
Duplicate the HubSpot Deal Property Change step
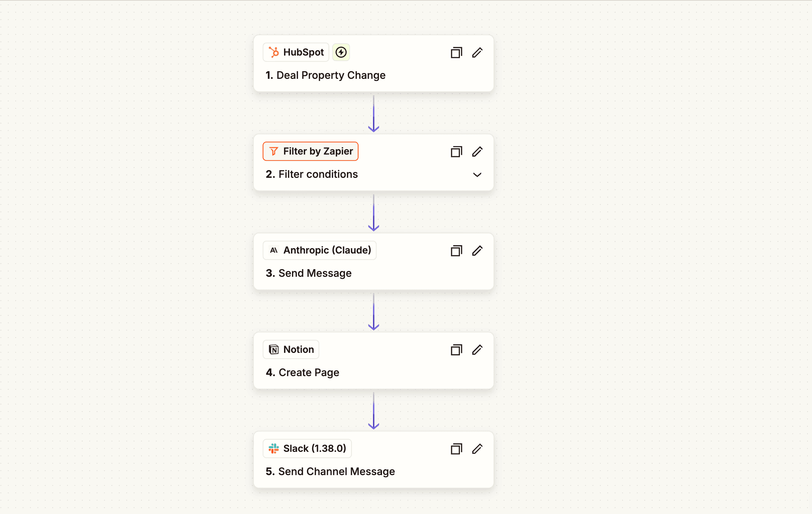click(x=456, y=52)
